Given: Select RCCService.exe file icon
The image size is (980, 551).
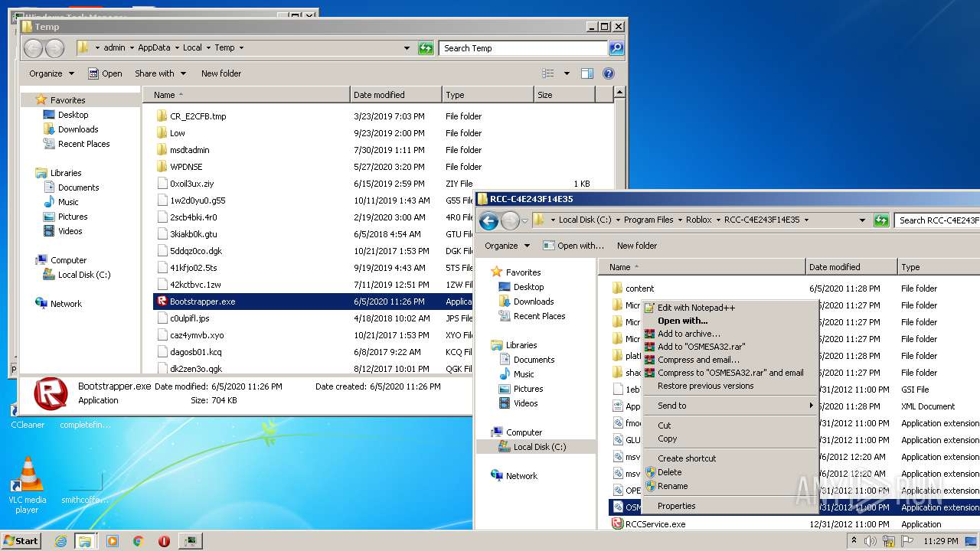Looking at the screenshot, I should coord(618,524).
